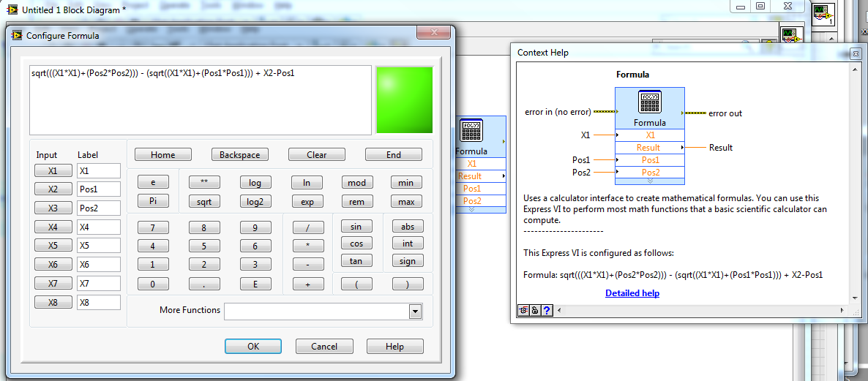868x381 pixels.
Task: Click the X4 label field
Action: 99,227
